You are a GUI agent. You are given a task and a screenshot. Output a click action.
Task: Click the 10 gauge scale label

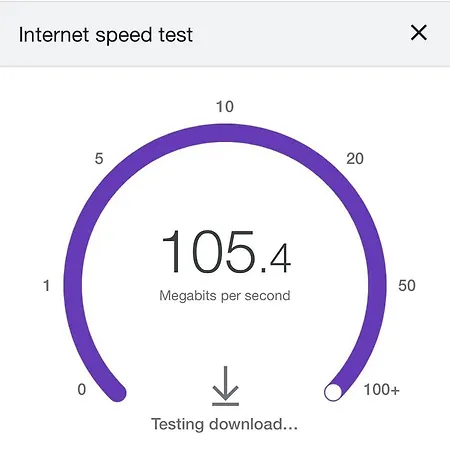pyautogui.click(x=225, y=107)
